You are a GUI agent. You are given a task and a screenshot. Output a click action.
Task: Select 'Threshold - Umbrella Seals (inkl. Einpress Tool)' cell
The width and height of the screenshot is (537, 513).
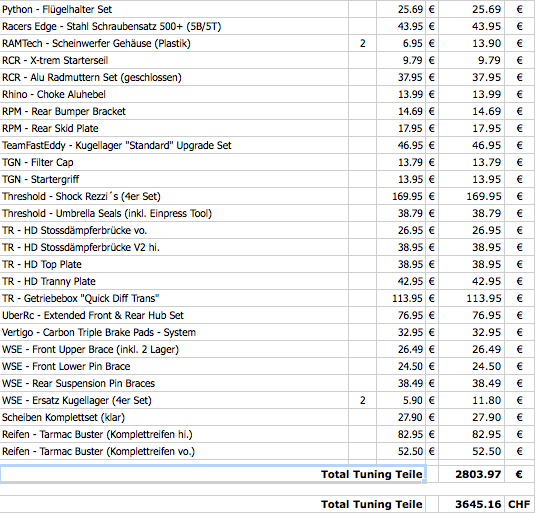coord(174,213)
